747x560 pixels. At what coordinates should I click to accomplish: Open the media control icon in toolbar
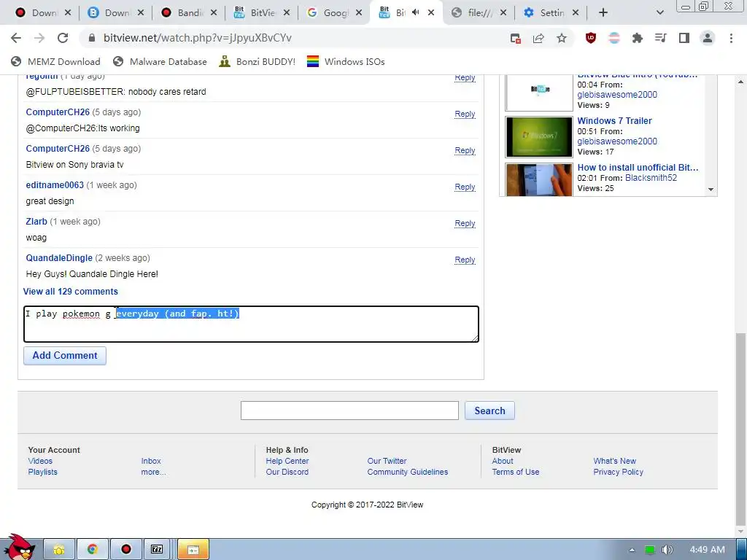coord(661,38)
